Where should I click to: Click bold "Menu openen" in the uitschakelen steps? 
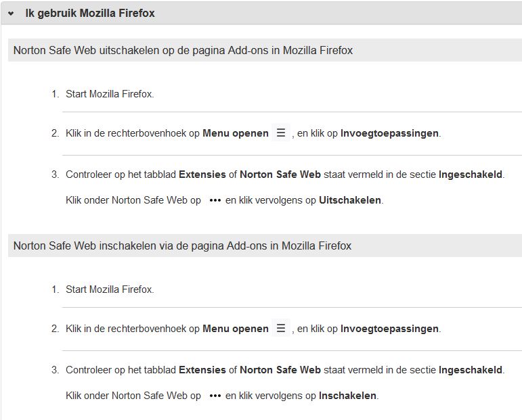pos(236,133)
